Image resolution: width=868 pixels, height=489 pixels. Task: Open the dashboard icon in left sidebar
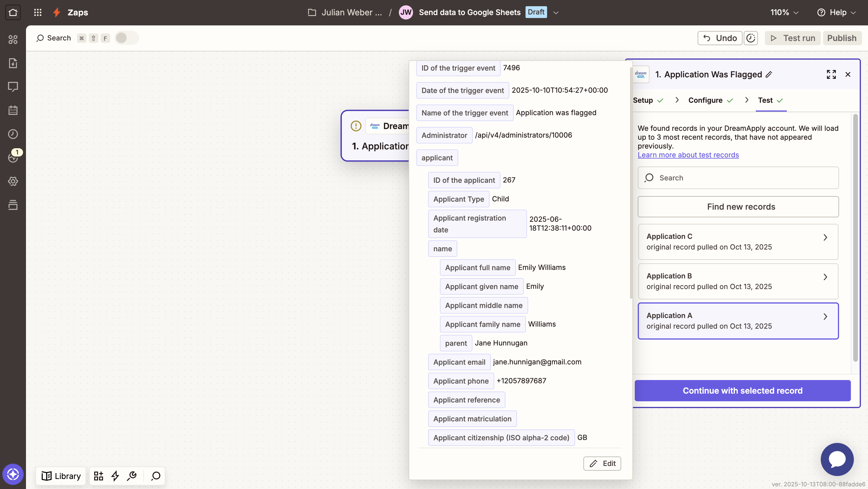[x=13, y=40]
